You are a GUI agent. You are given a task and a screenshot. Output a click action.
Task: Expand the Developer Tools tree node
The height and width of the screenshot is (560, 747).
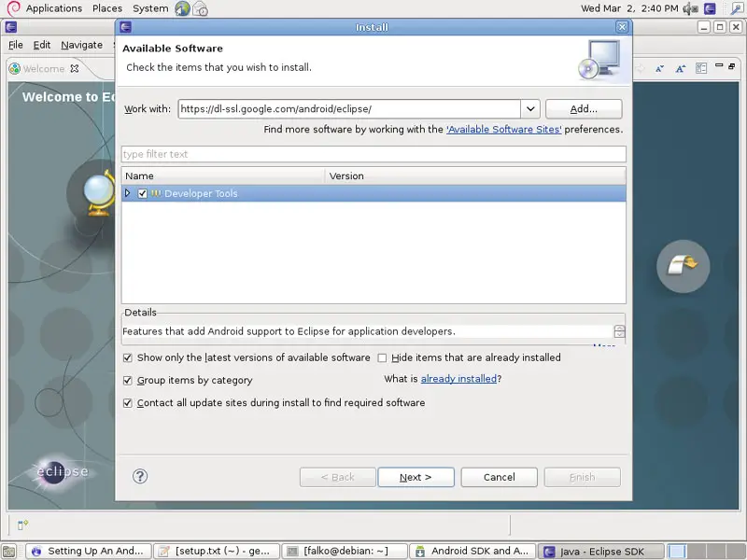coord(127,193)
